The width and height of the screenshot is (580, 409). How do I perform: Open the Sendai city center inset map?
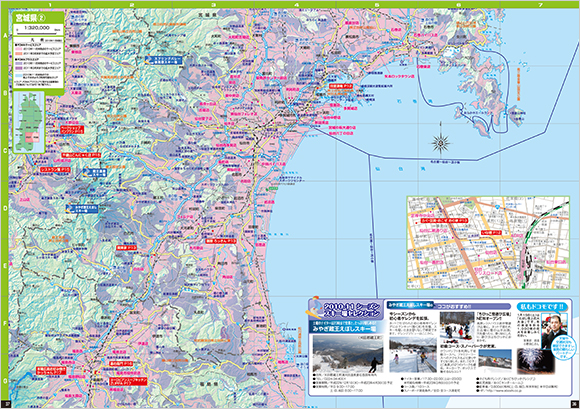coord(488,243)
